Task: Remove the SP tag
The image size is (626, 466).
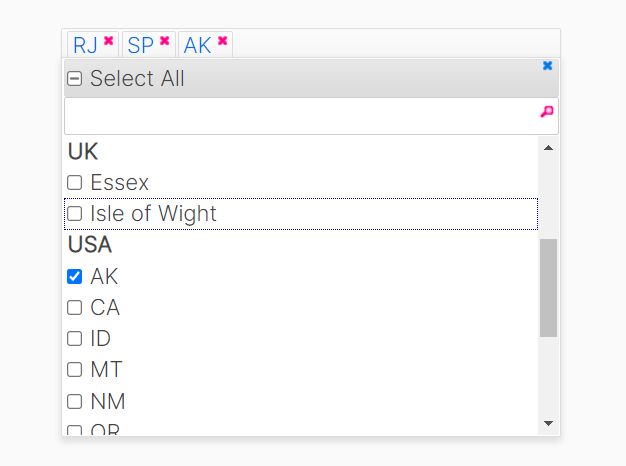Action: (x=164, y=40)
